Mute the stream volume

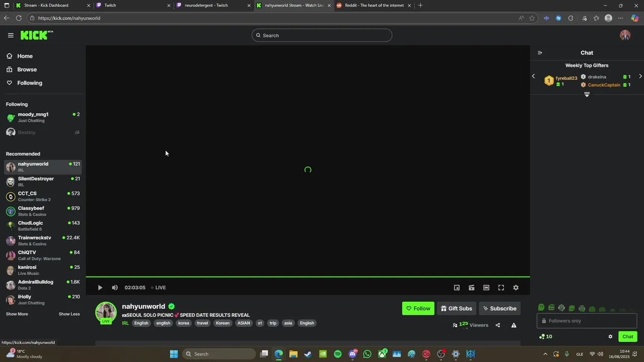coord(115,288)
